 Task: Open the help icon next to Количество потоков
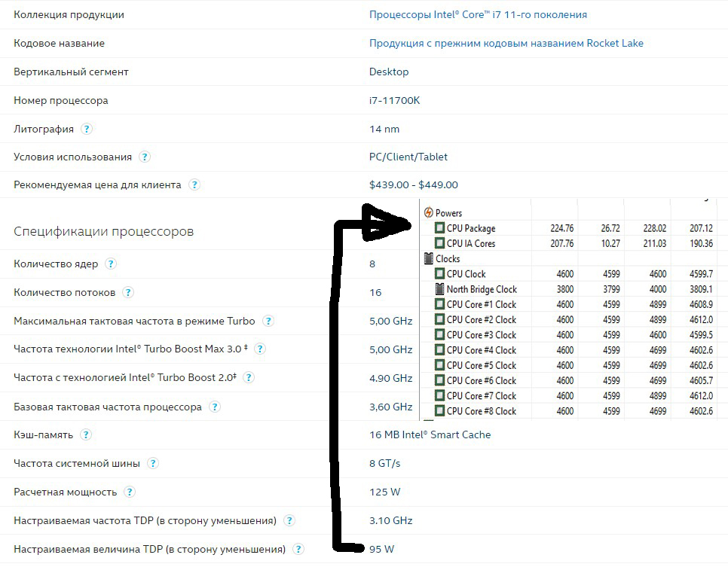click(127, 292)
